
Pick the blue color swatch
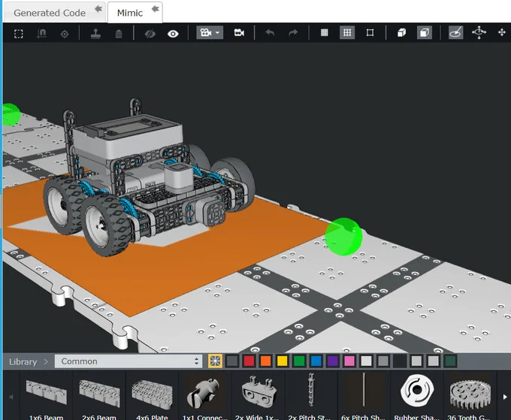(x=316, y=361)
